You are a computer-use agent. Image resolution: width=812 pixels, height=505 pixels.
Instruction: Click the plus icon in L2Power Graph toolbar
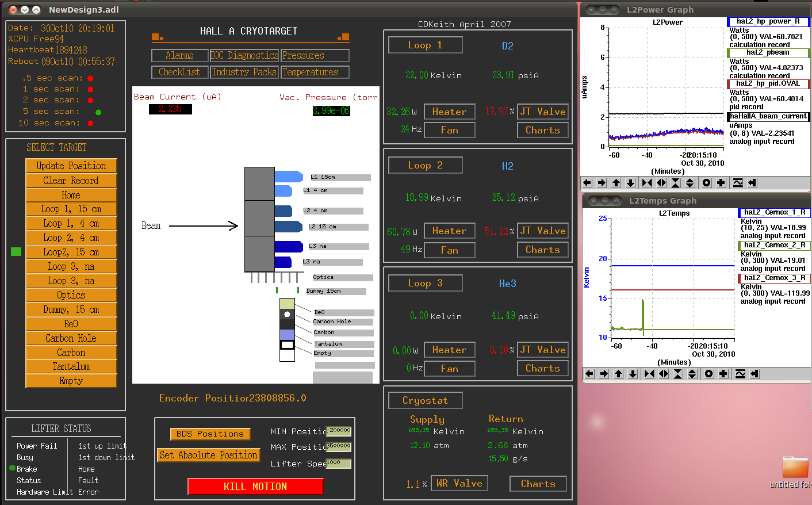pos(721,183)
